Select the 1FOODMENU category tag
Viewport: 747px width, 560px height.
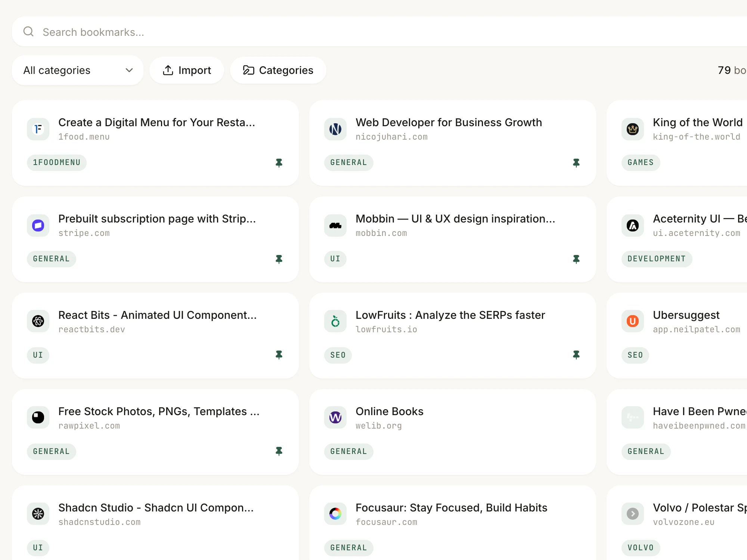(x=57, y=162)
